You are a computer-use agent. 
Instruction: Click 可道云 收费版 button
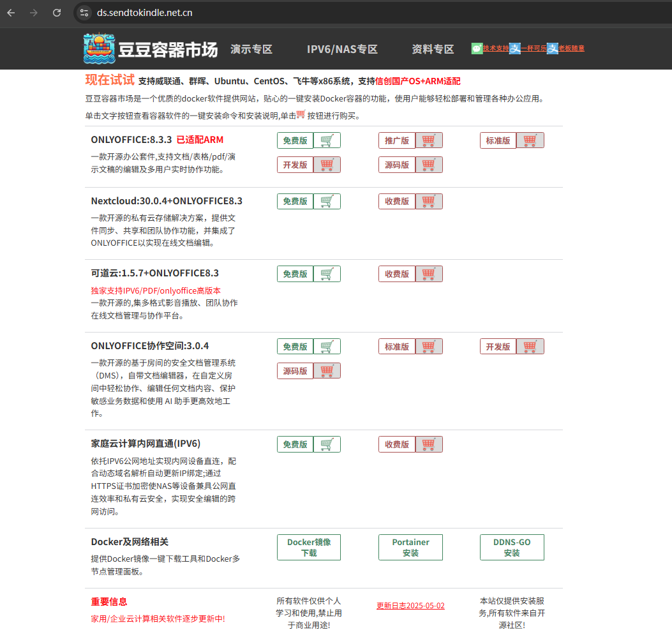coord(397,274)
